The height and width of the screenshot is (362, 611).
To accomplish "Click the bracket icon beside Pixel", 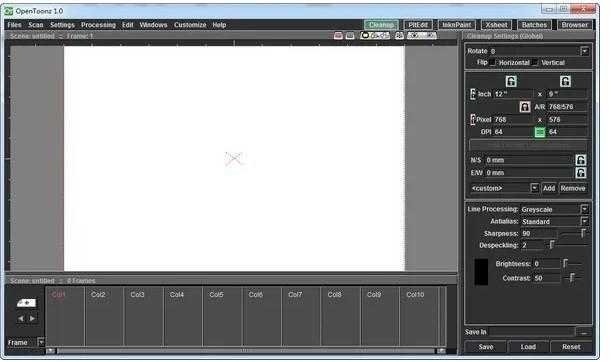I will [473, 120].
